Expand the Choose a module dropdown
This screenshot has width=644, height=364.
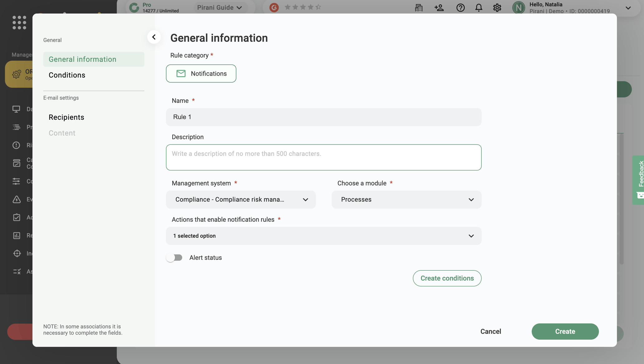click(x=406, y=199)
